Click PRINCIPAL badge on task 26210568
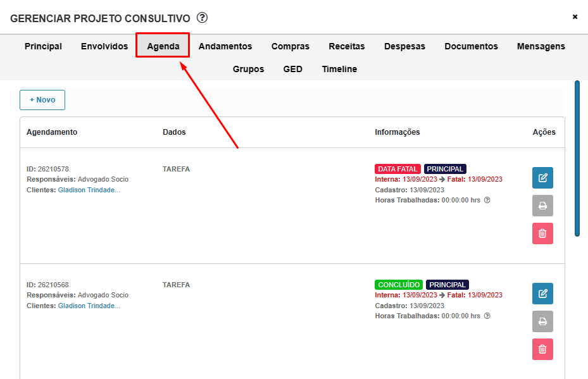Viewport: 588px width, 379px height. pos(447,285)
